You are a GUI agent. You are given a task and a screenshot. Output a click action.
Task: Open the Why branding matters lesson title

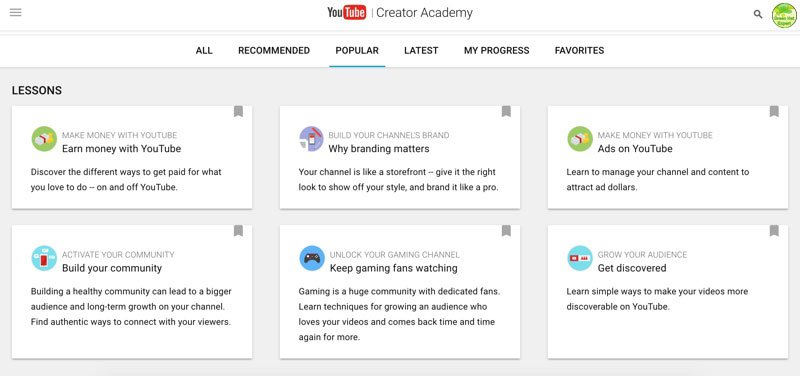coord(379,149)
